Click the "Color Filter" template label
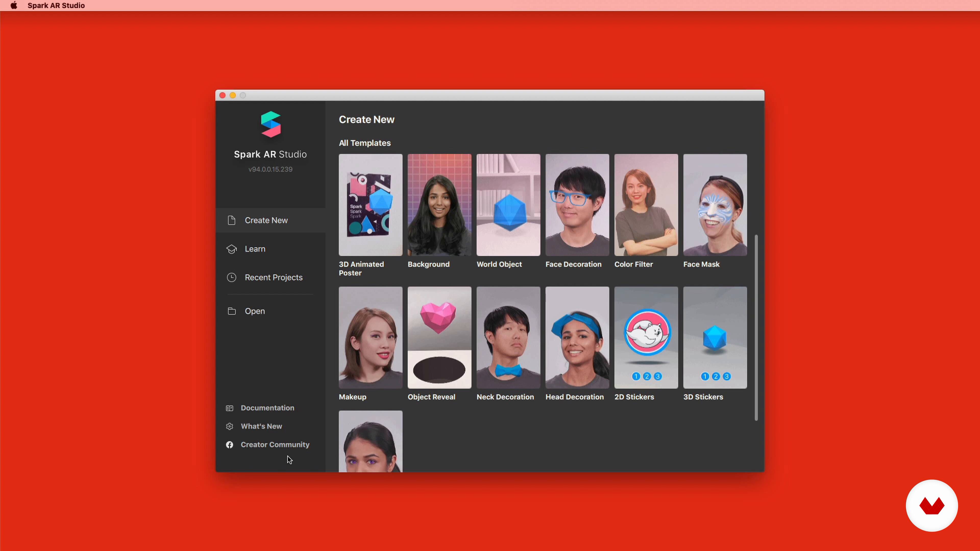The width and height of the screenshot is (980, 551). (633, 264)
